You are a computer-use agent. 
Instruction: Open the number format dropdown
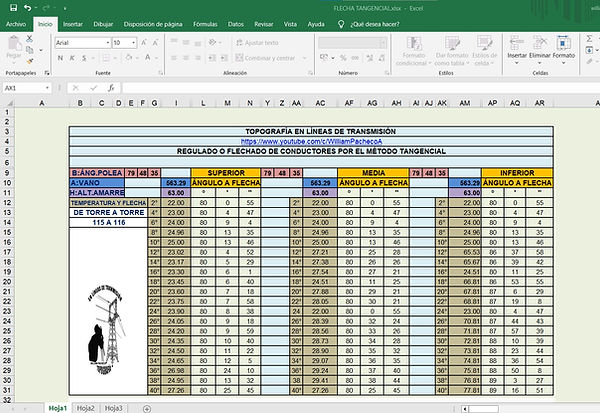pyautogui.click(x=382, y=43)
